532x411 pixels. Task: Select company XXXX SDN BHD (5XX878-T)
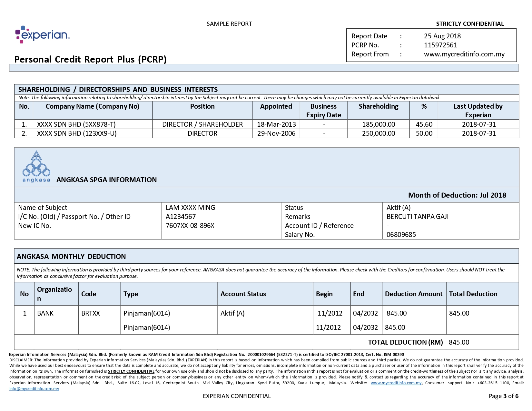76,124
